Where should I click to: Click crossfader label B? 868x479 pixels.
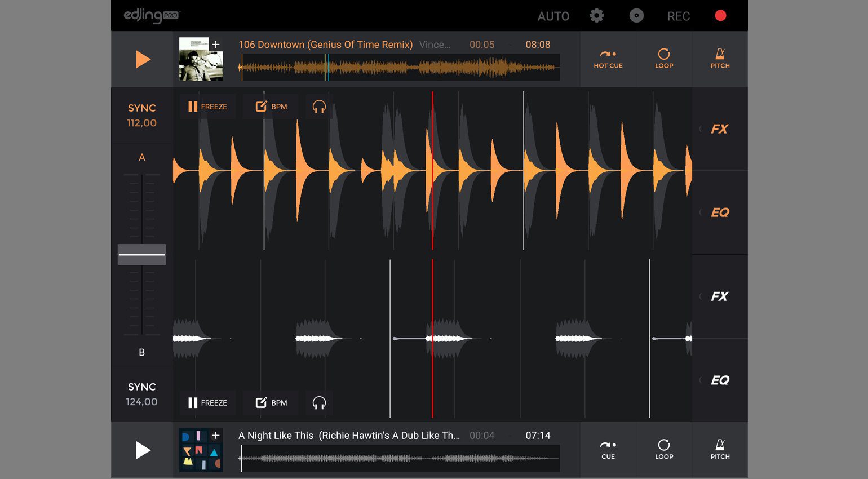142,352
